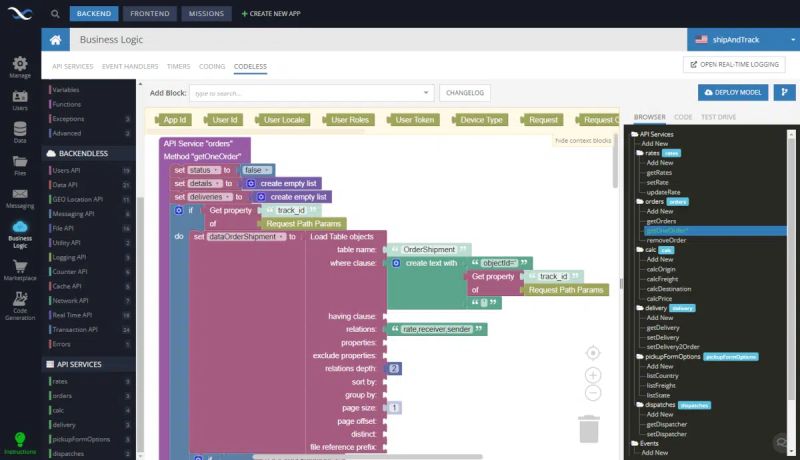Click the home icon button

(56, 40)
